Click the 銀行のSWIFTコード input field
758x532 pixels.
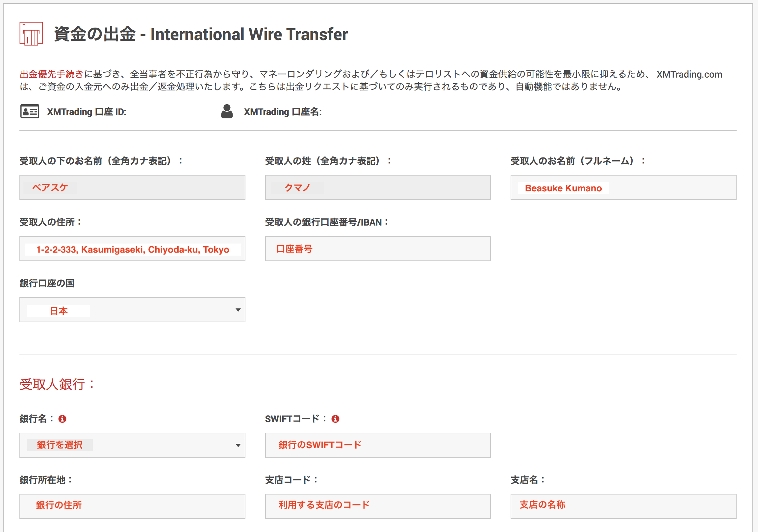coord(377,445)
